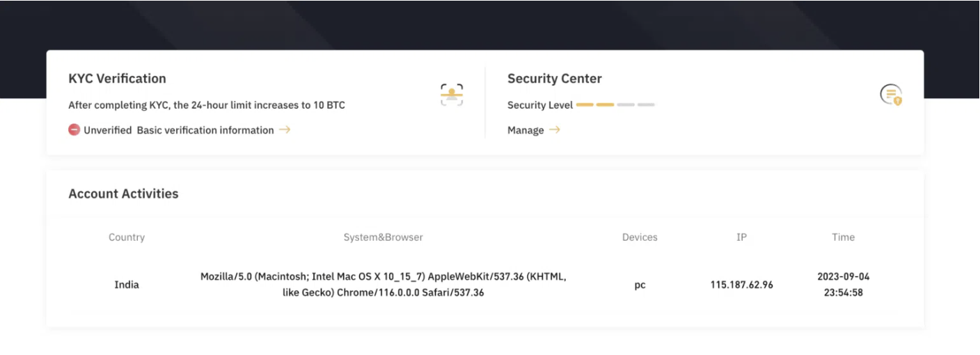Click the Country column header
The height and width of the screenshot is (355, 980).
pyautogui.click(x=127, y=237)
